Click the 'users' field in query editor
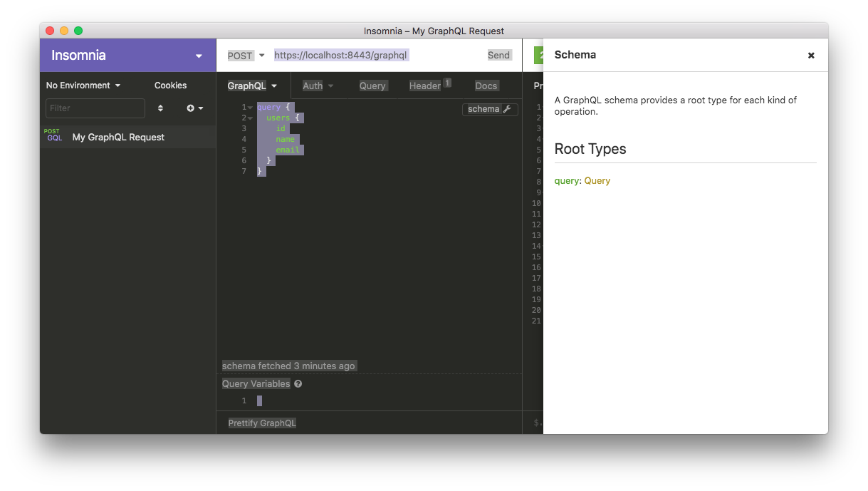Screen dimensions: 868x491 click(278, 118)
